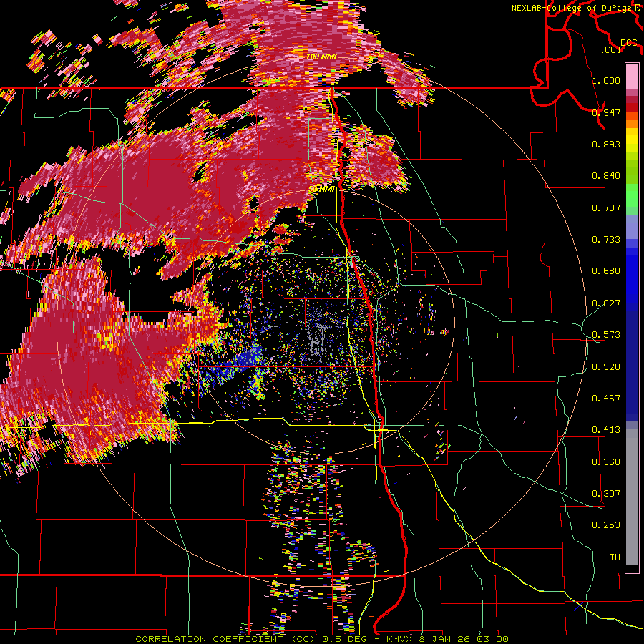This screenshot has width=644, height=644.
Task: Select the TH label at legend bottom
Action: tap(615, 557)
